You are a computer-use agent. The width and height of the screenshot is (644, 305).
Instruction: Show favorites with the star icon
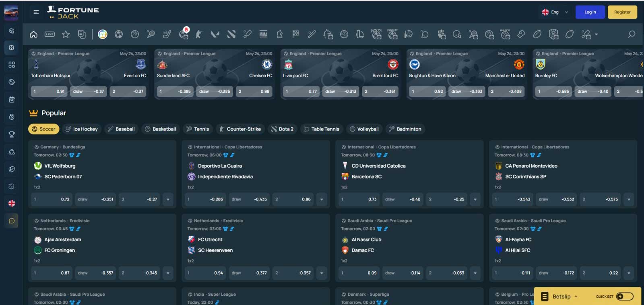point(66,35)
